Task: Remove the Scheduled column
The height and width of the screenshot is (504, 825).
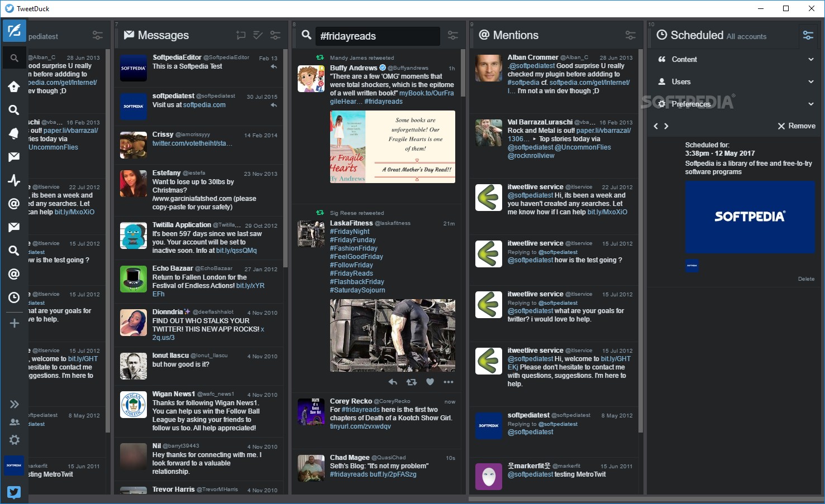Action: point(797,126)
